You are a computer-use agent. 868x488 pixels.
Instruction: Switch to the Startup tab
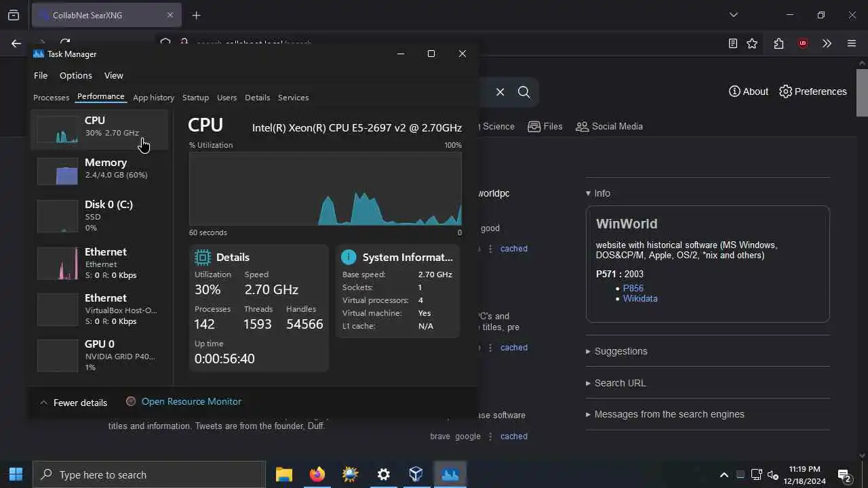pos(195,98)
